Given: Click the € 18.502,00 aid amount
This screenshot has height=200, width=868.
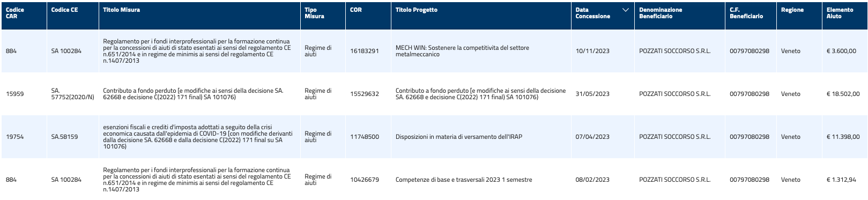Looking at the screenshot, I should [x=843, y=94].
